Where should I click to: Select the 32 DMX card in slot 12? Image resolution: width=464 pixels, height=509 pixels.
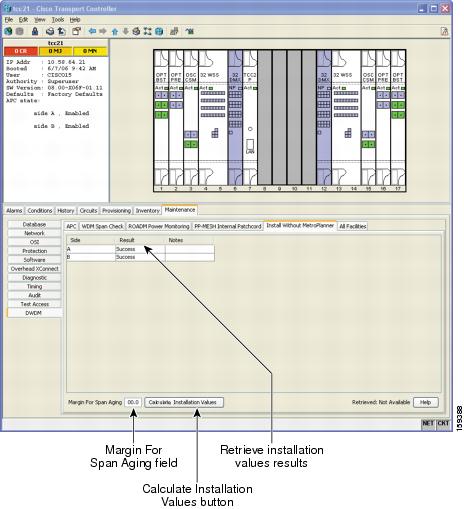[324, 118]
